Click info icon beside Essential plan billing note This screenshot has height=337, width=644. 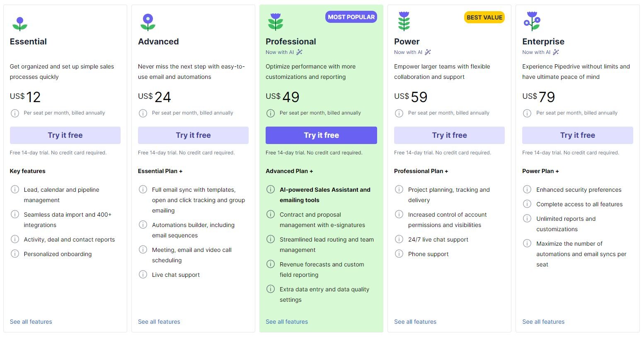[15, 113]
